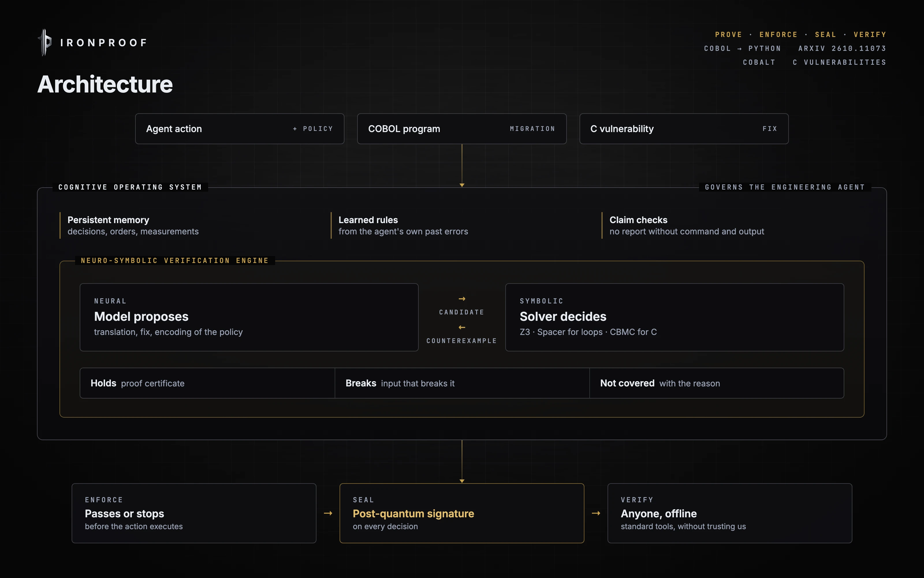Image resolution: width=924 pixels, height=578 pixels.
Task: Click the C VULNERABILITIES label
Action: tap(839, 62)
